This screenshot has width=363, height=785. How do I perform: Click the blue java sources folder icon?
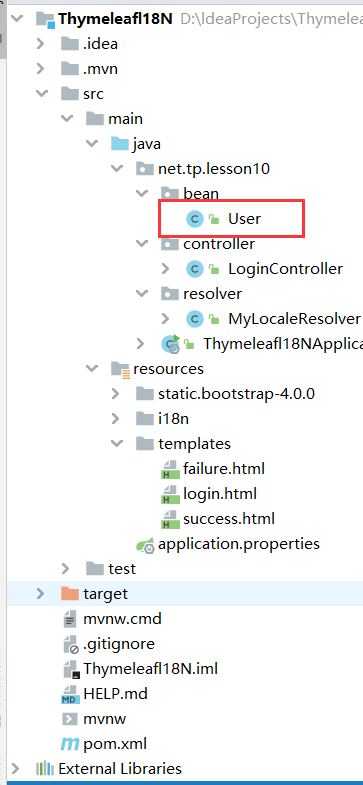point(120,144)
